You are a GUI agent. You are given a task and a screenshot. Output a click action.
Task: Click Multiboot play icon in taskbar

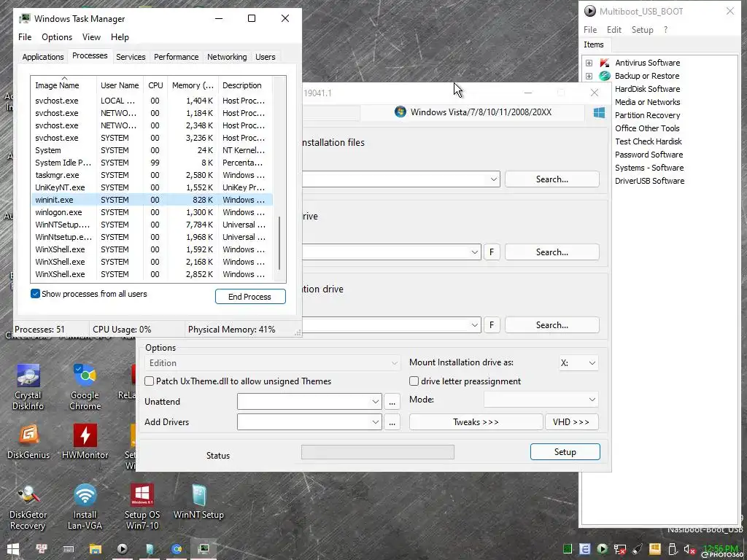click(123, 549)
